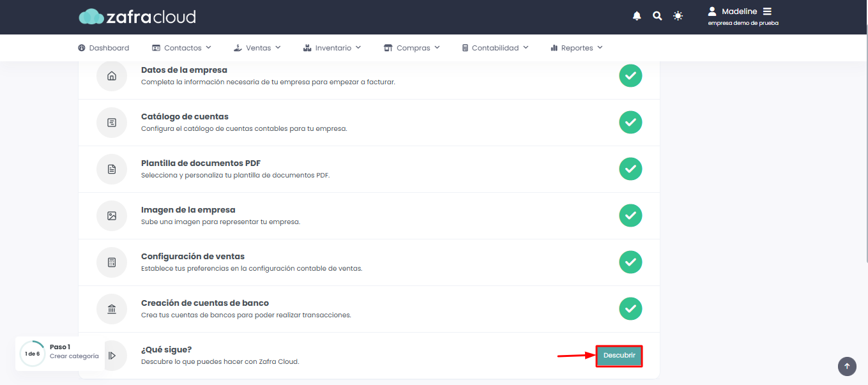Click the bank icon for Creación de cuentas
The image size is (868, 385).
coord(112,309)
